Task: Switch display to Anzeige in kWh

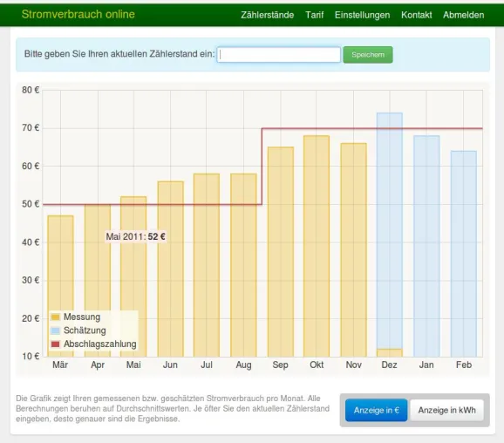Action: [446, 410]
